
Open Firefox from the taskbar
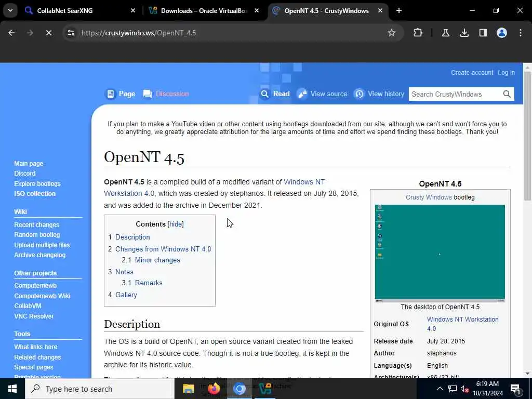[x=214, y=389]
